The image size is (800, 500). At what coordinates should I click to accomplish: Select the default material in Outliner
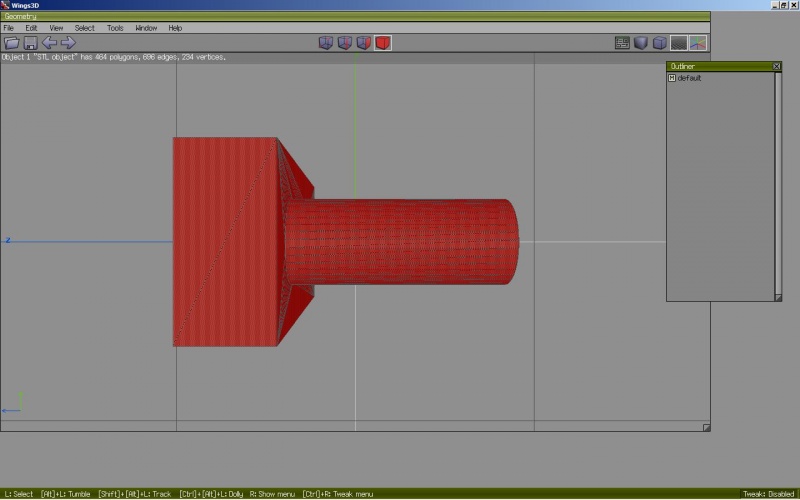(x=689, y=78)
